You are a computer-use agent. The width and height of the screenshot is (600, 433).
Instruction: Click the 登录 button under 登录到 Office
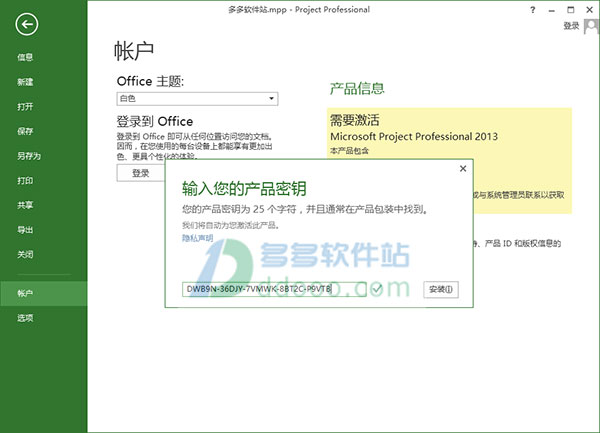tap(141, 173)
